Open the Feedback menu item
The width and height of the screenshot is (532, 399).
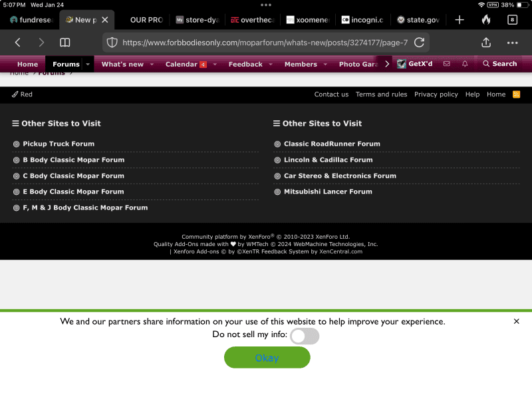245,64
